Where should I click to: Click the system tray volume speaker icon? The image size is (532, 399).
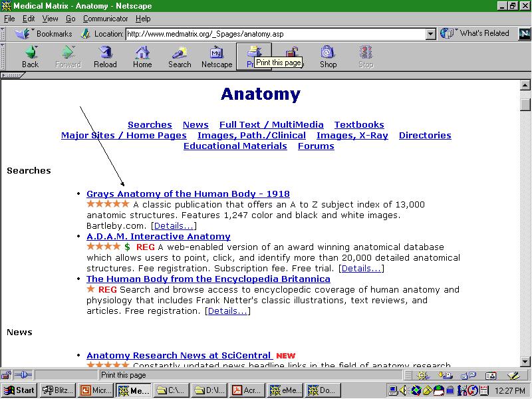pyautogui.click(x=403, y=391)
